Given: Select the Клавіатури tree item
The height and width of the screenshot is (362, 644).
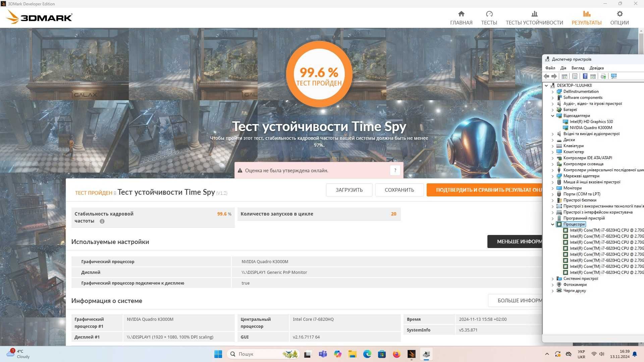Looking at the screenshot, I should [x=573, y=146].
